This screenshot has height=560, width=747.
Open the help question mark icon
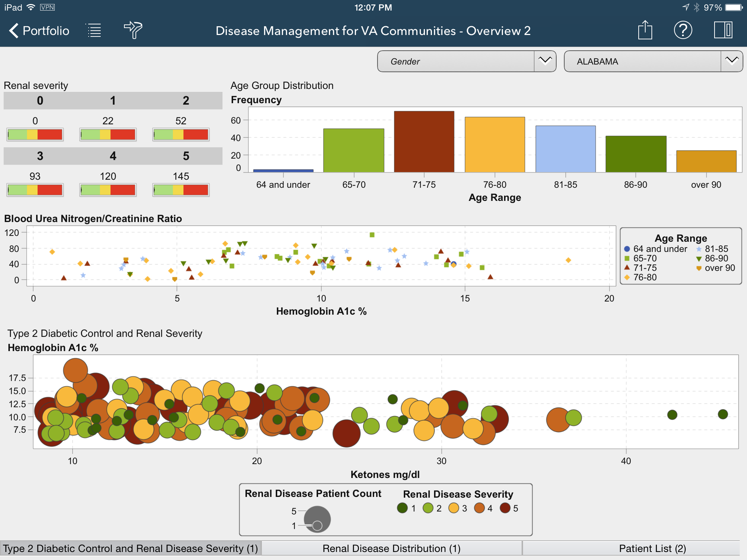coord(683,30)
